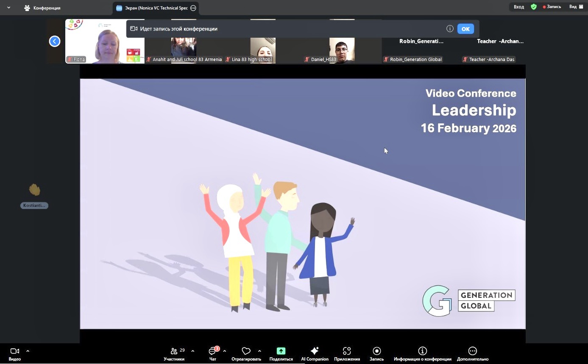Click OK on recording notification
The width and height of the screenshot is (588, 364).
point(465,29)
